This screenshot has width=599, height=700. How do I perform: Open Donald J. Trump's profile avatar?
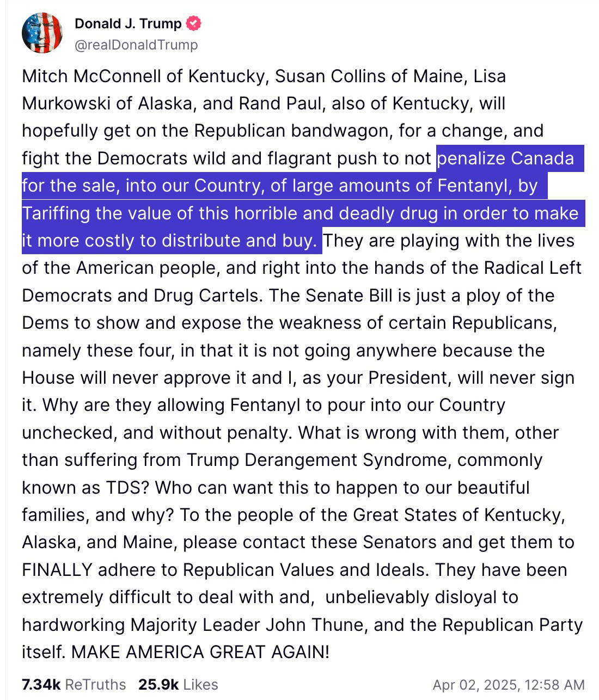click(42, 33)
